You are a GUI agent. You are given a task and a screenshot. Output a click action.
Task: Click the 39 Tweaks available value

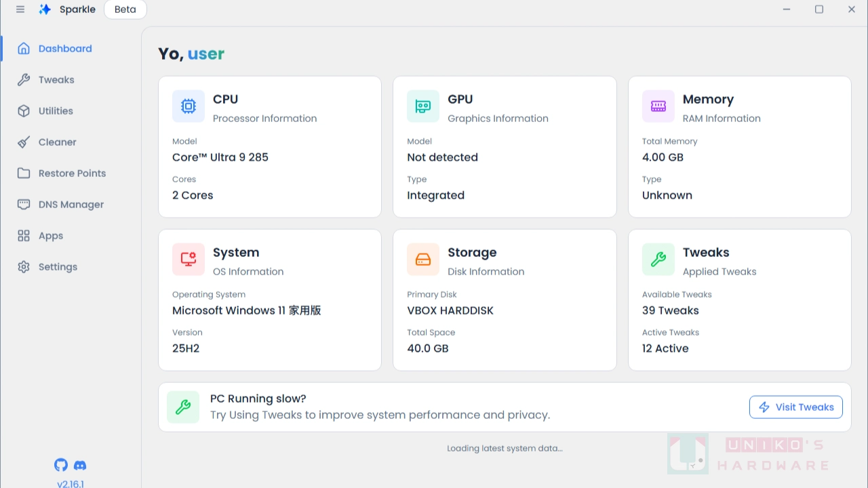click(x=671, y=310)
